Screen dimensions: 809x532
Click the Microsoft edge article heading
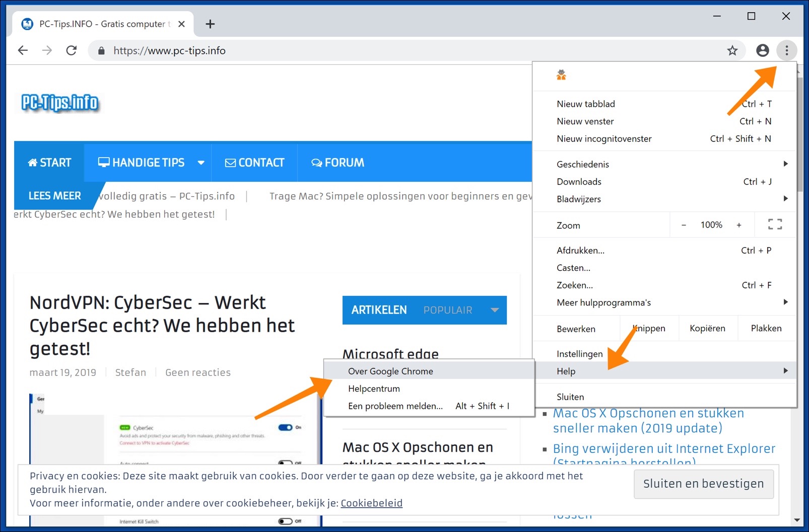[x=390, y=354]
